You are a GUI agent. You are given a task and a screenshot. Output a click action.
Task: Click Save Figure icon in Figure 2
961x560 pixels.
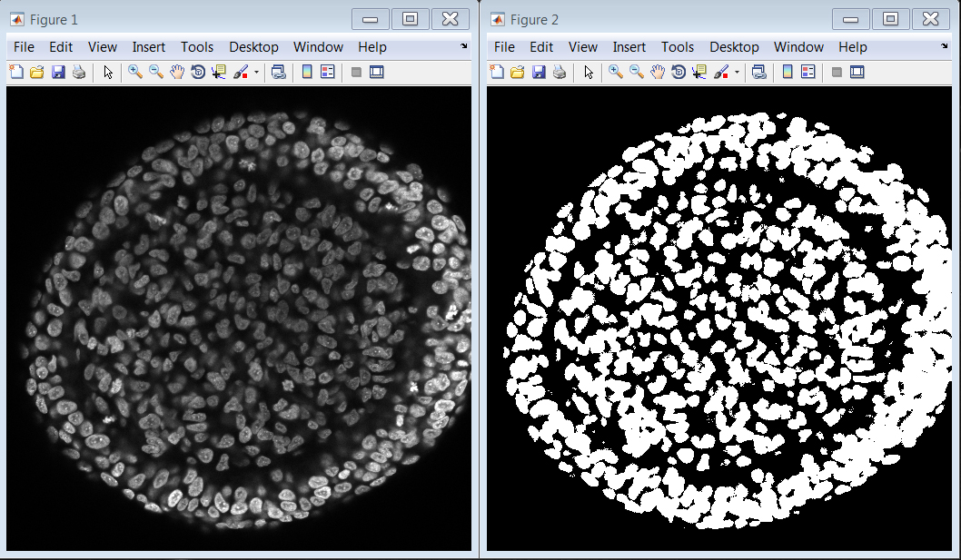(x=538, y=73)
